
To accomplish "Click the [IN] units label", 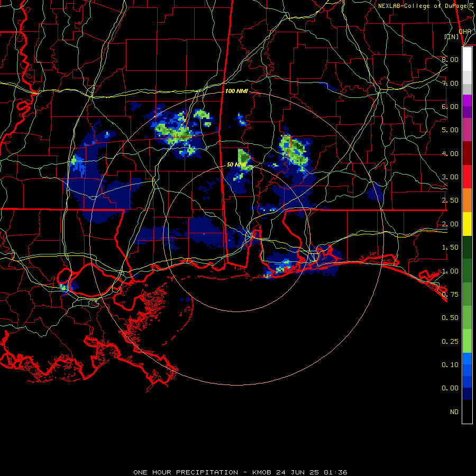I will click(x=452, y=36).
